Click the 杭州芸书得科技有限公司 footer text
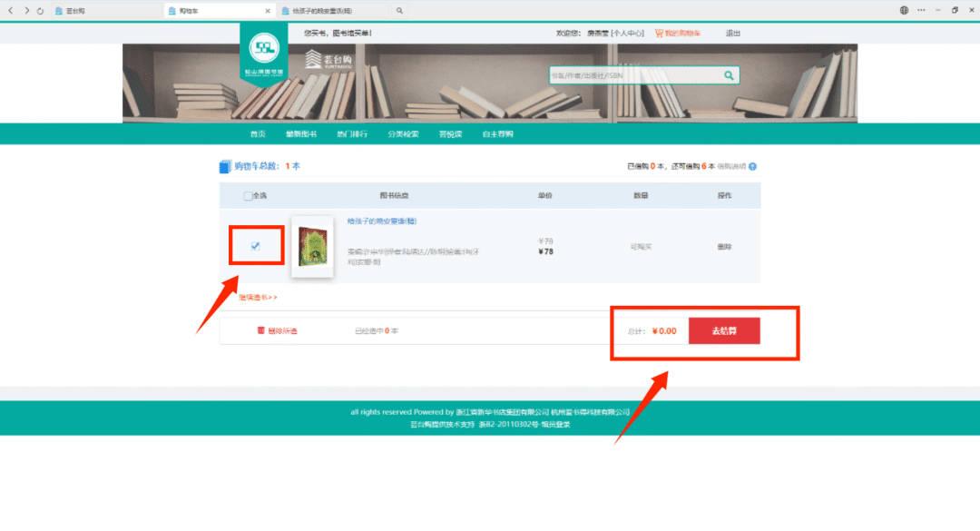Image resolution: width=980 pixels, height=531 pixels. pyautogui.click(x=591, y=412)
